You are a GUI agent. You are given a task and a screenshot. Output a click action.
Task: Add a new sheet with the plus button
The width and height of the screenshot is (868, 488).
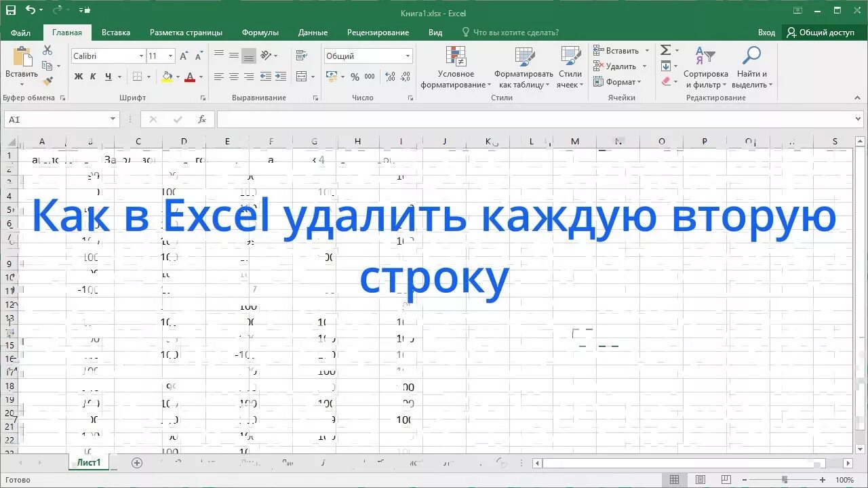pyautogui.click(x=137, y=463)
